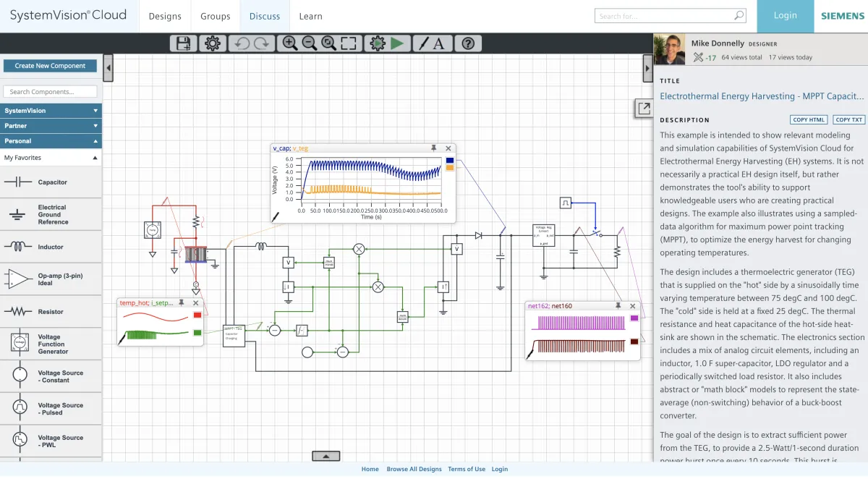The height and width of the screenshot is (479, 868).
Task: Select the probe tool in toolbar
Action: coord(423,43)
